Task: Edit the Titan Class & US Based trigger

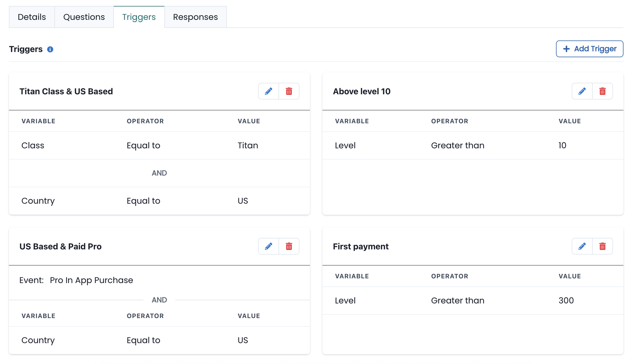Action: (x=269, y=91)
